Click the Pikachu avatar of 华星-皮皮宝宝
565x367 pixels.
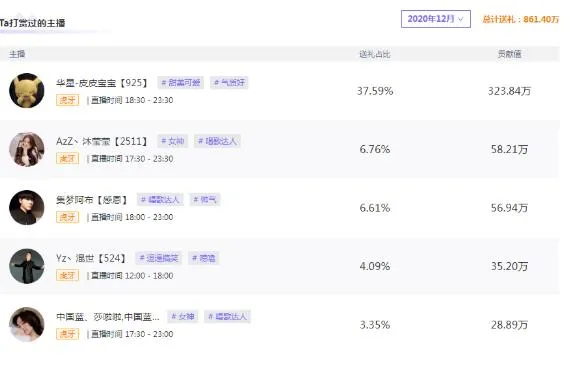pos(27,90)
